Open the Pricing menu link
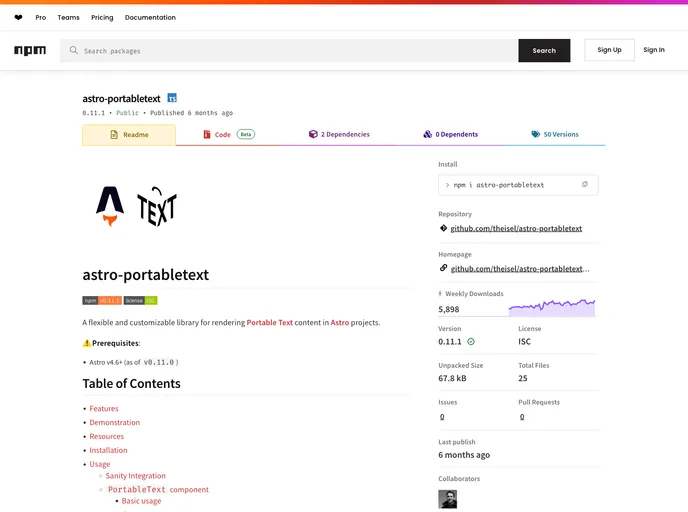688x512 pixels. point(102,18)
